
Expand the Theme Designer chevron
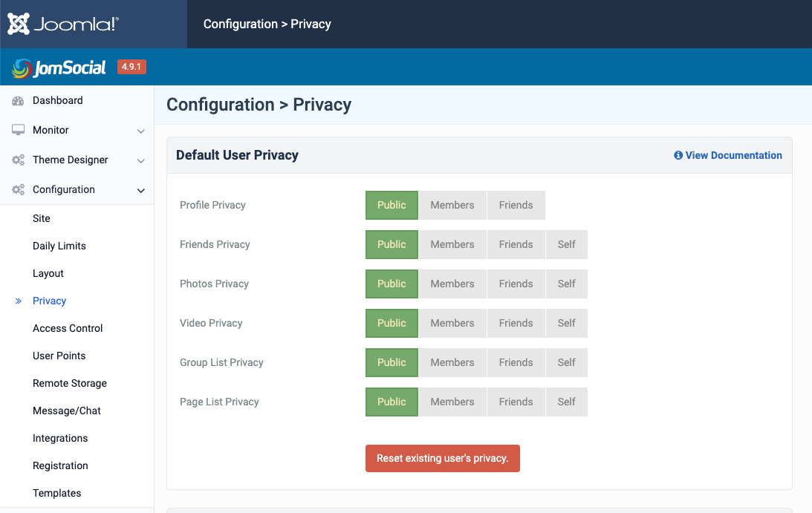pos(140,160)
